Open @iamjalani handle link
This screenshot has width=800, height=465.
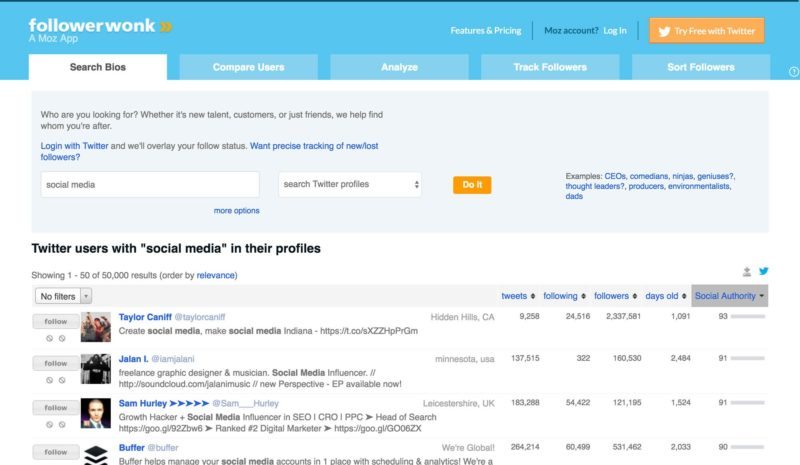point(172,359)
